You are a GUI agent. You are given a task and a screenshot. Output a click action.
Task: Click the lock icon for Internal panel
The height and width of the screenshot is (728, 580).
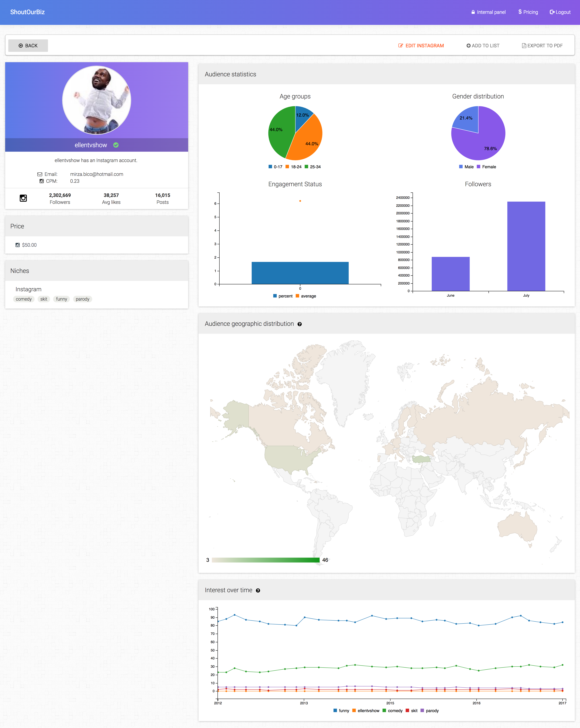point(473,12)
